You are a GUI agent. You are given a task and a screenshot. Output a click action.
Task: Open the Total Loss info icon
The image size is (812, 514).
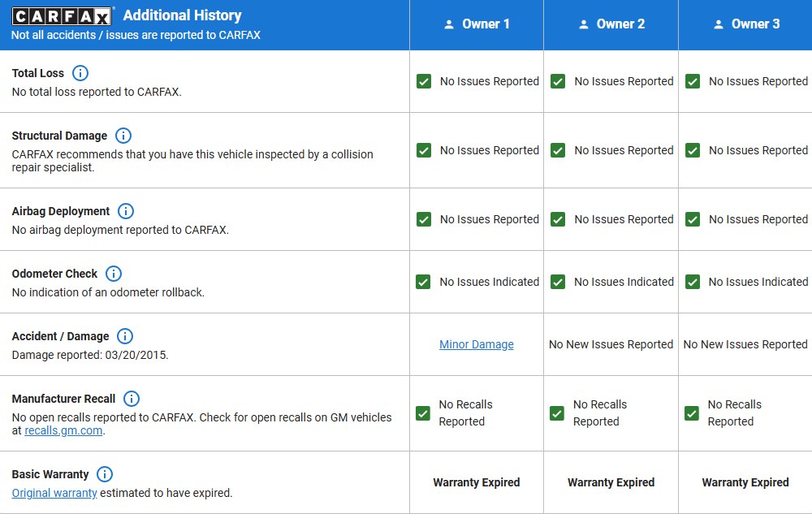click(80, 73)
